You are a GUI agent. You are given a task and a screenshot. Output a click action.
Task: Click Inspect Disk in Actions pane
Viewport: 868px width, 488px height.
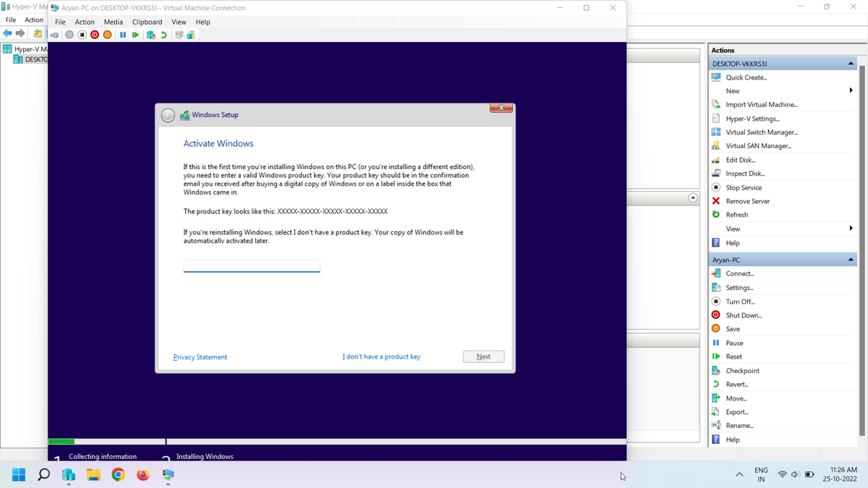point(745,174)
